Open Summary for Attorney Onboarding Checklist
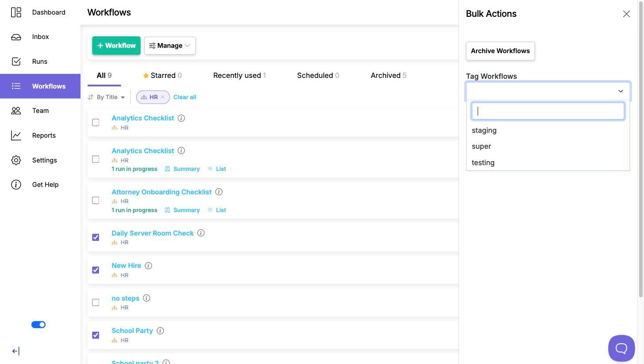The image size is (644, 364). coord(182,210)
